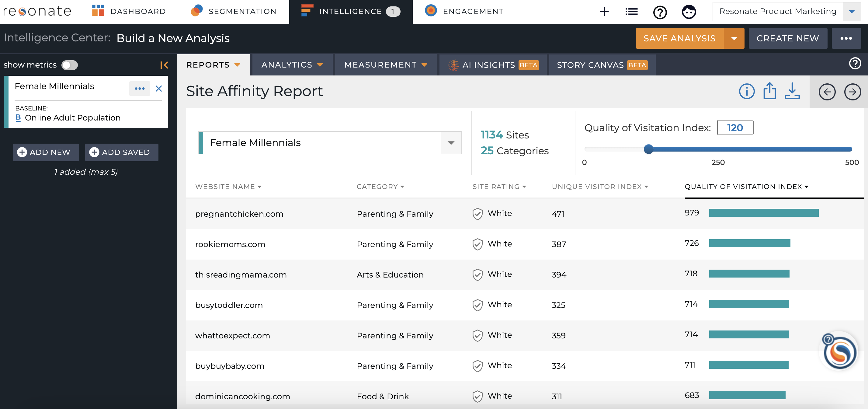
Task: Select the dominicancooking.com row name
Action: [242, 396]
